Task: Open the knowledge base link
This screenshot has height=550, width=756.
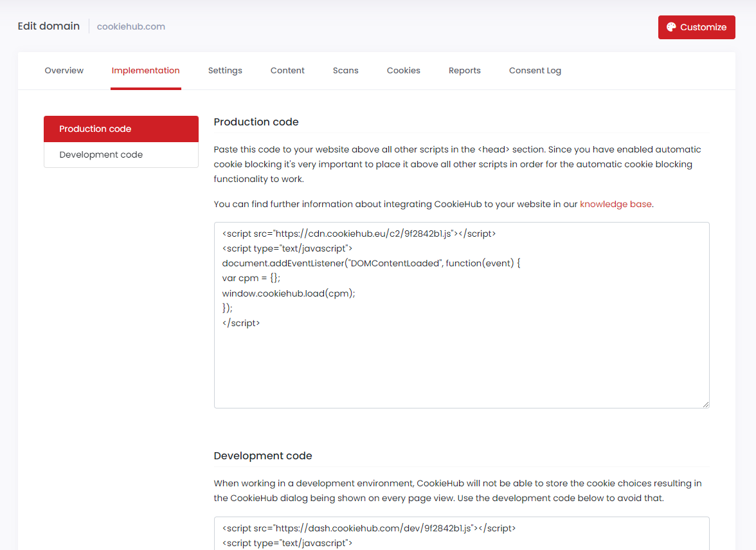Action: coord(615,204)
